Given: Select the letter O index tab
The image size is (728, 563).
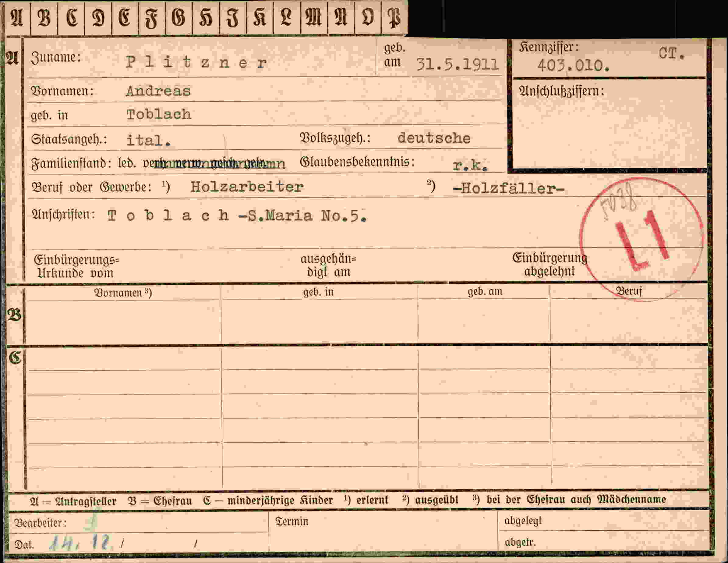Looking at the screenshot, I should pos(368,18).
